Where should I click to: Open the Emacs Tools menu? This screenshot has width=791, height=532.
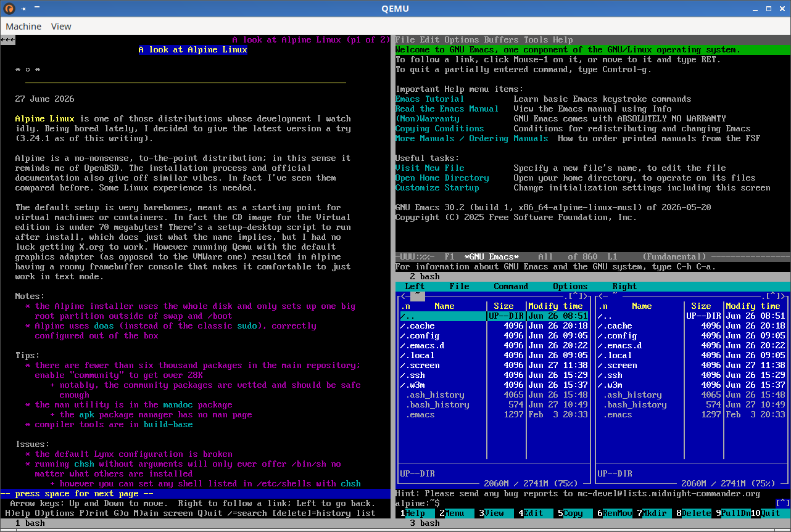coord(536,40)
